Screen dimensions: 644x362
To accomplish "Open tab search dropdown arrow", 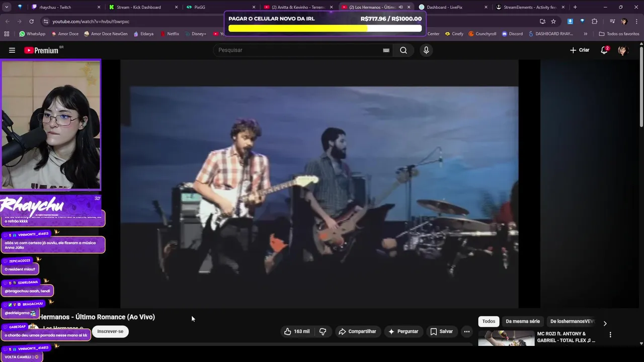I will (x=7, y=7).
